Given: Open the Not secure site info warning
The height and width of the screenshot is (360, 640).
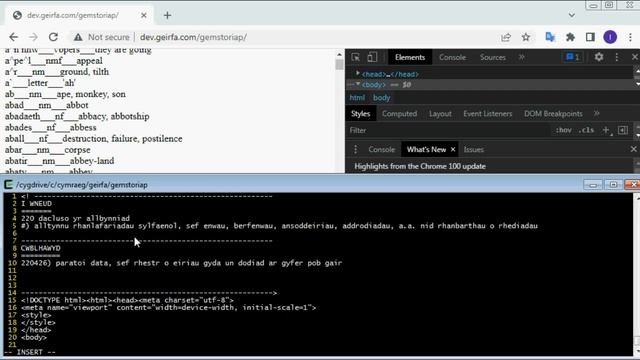Looking at the screenshot, I should (x=101, y=37).
